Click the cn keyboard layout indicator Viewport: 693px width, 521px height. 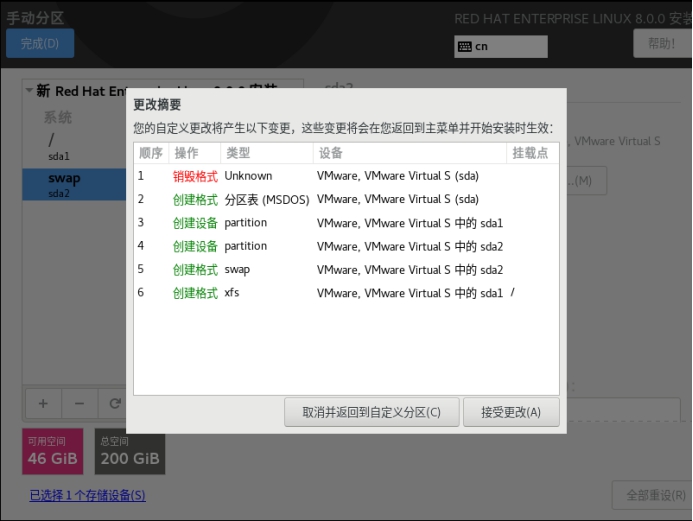[x=501, y=46]
